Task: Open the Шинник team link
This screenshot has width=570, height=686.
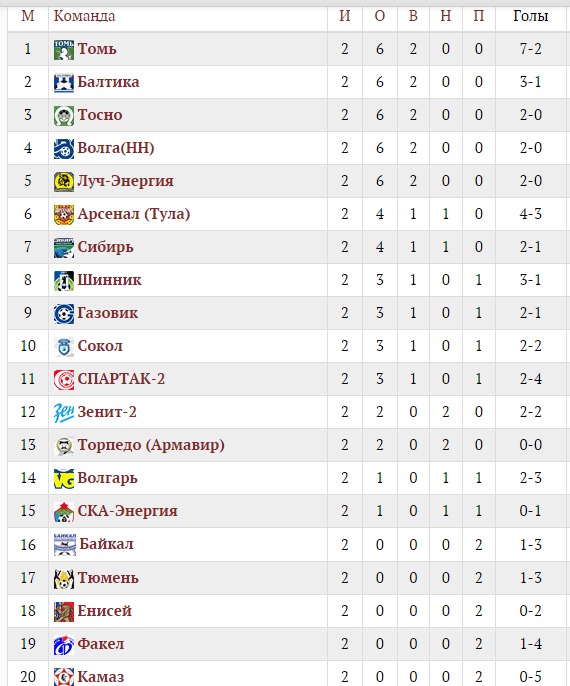Action: click(109, 280)
